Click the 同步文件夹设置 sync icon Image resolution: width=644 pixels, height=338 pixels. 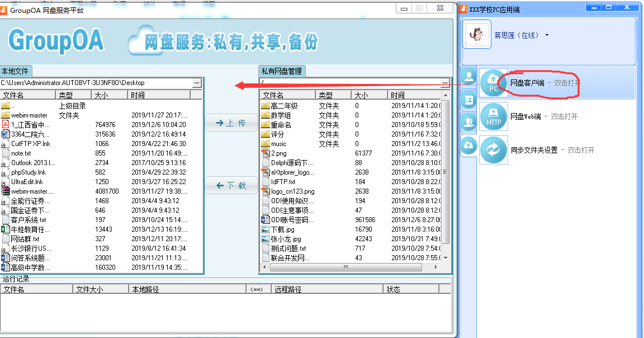click(493, 150)
